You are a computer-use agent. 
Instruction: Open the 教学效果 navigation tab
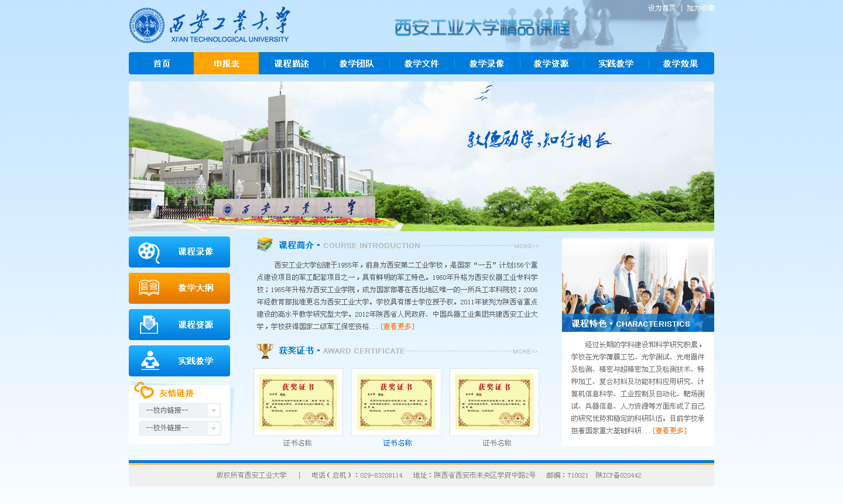tap(681, 63)
